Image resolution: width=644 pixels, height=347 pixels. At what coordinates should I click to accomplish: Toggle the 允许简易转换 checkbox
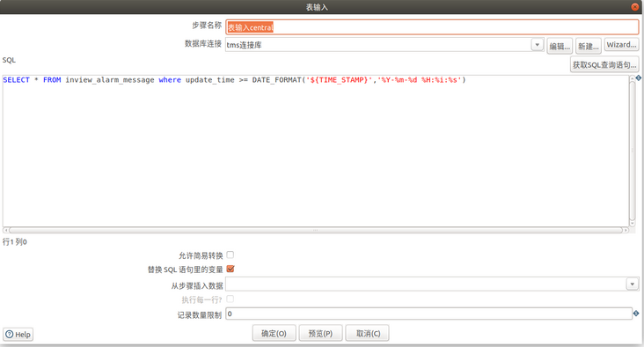pyautogui.click(x=230, y=255)
